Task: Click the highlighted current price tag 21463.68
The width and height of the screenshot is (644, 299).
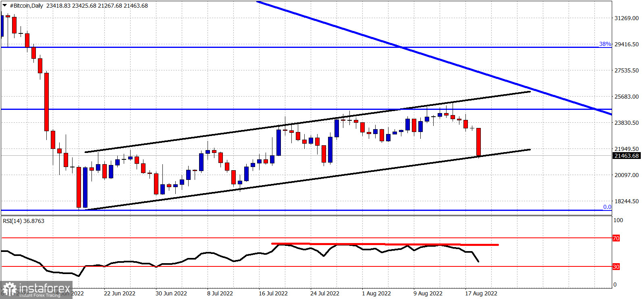Action: [626, 156]
